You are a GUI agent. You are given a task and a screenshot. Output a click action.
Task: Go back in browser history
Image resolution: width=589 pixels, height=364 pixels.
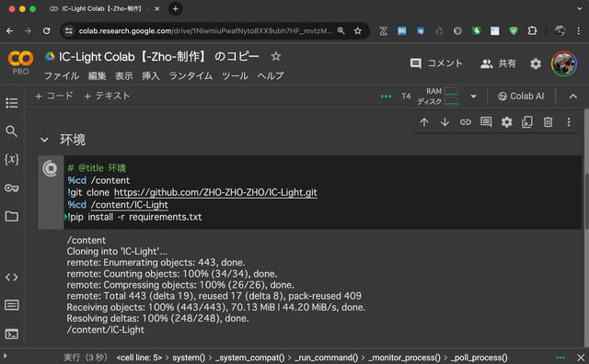click(x=10, y=30)
